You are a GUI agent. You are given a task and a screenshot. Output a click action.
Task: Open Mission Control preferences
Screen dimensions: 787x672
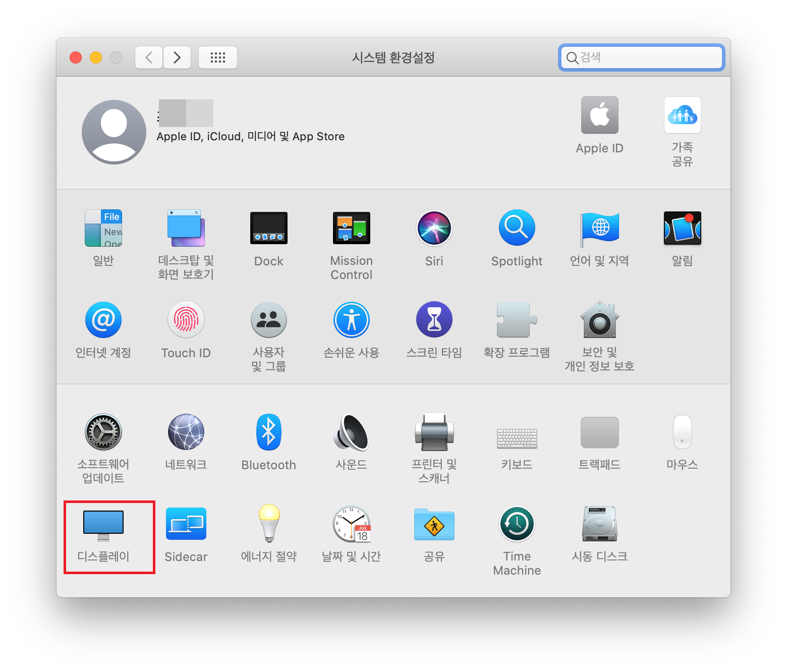(x=352, y=228)
